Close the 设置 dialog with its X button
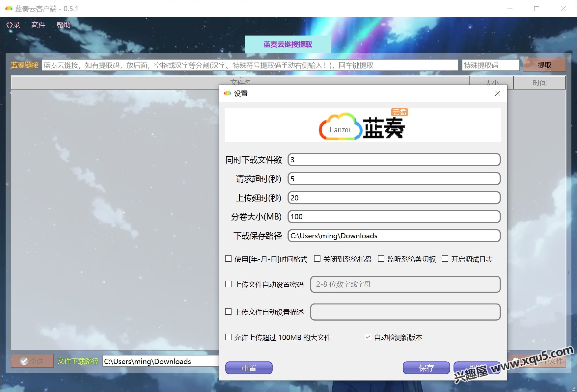Image resolution: width=577 pixels, height=392 pixels. 498,93
